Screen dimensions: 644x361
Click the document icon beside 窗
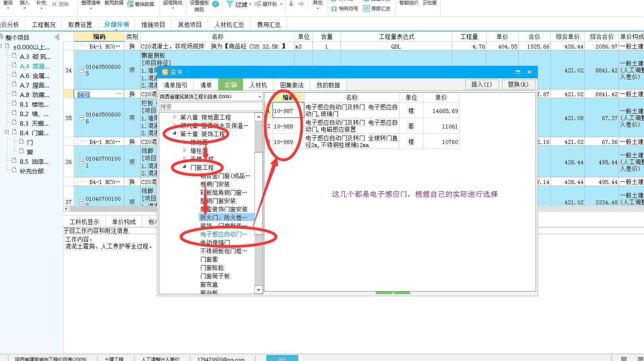tap(22, 151)
